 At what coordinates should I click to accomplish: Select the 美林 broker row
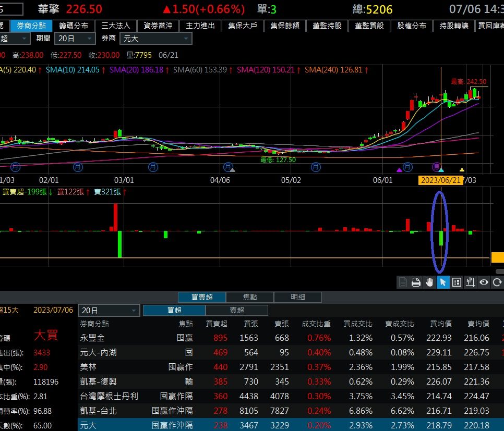291,367
